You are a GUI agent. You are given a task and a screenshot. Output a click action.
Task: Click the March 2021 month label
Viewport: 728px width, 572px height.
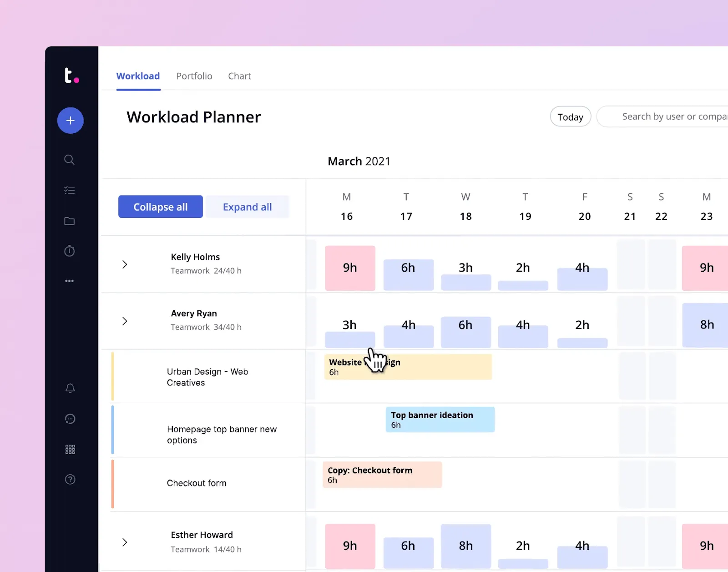[359, 162]
